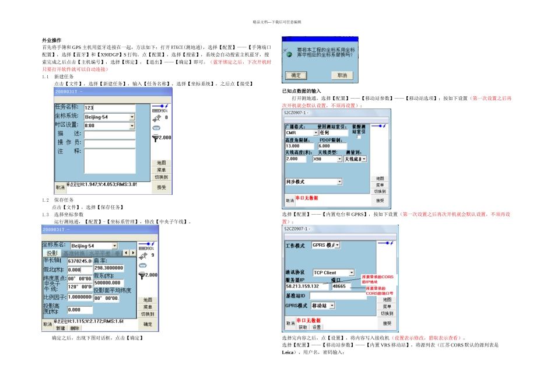Click 确定 in the coordinate system dialog
This screenshot has height=392, width=554.
click(148, 324)
